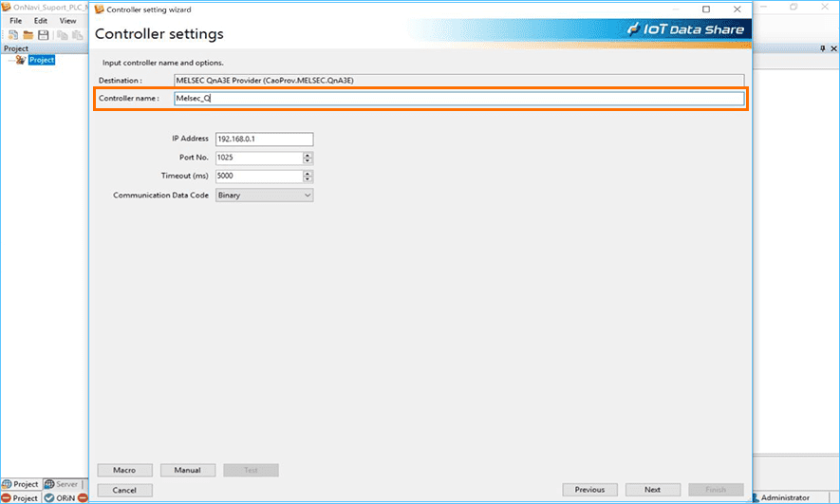Click the IP Address field
Screen dimensions: 840x504
[x=264, y=139]
